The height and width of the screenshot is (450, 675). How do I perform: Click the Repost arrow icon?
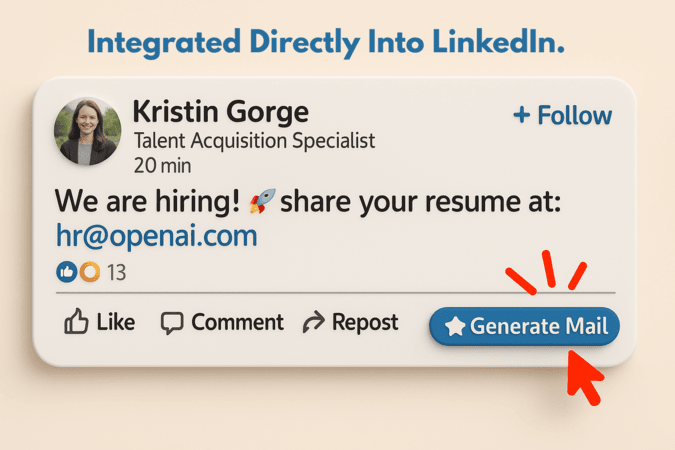click(314, 322)
